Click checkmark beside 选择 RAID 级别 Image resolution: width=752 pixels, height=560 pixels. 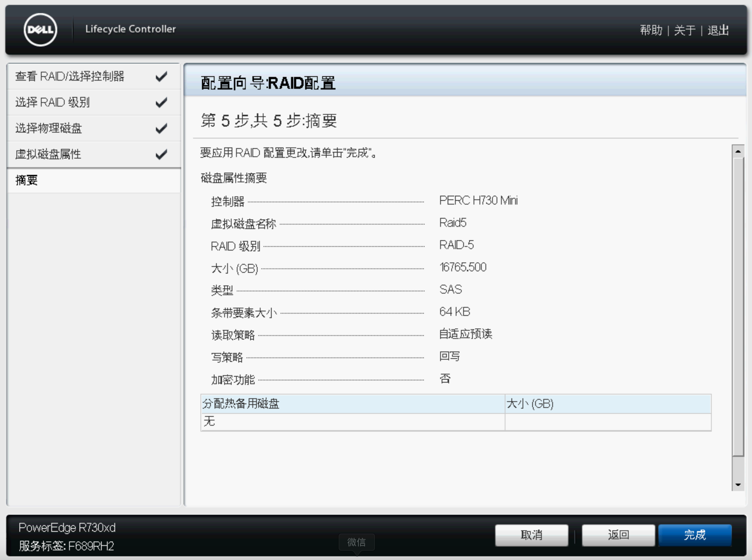[161, 102]
